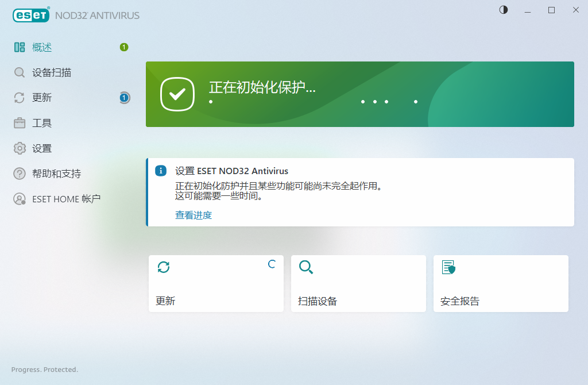Click the magnifier icon on the 扫描设备 tile

coord(306,267)
